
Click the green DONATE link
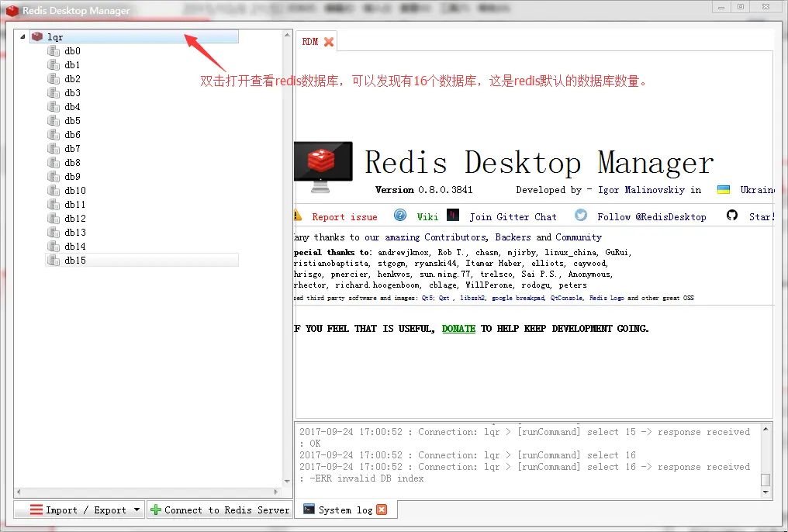[458, 329]
